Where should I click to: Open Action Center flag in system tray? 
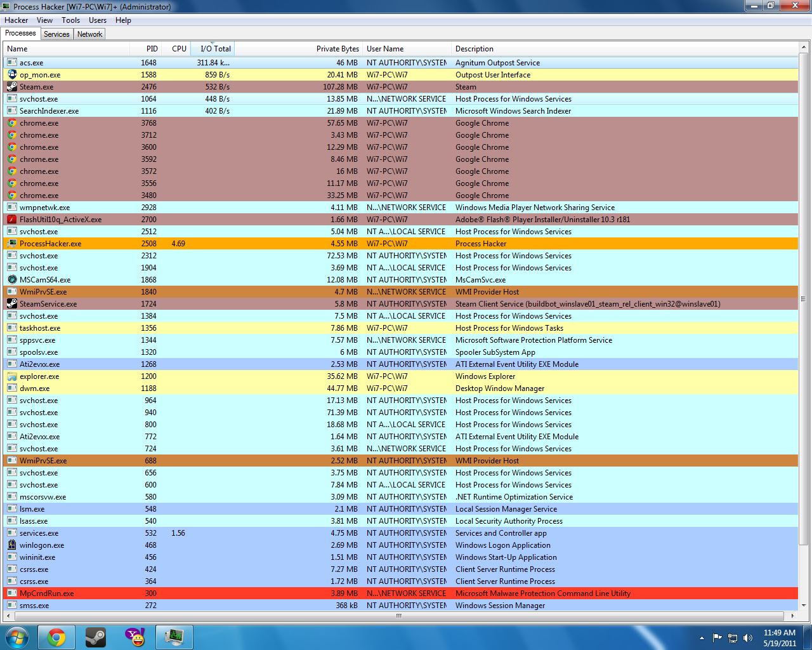717,637
